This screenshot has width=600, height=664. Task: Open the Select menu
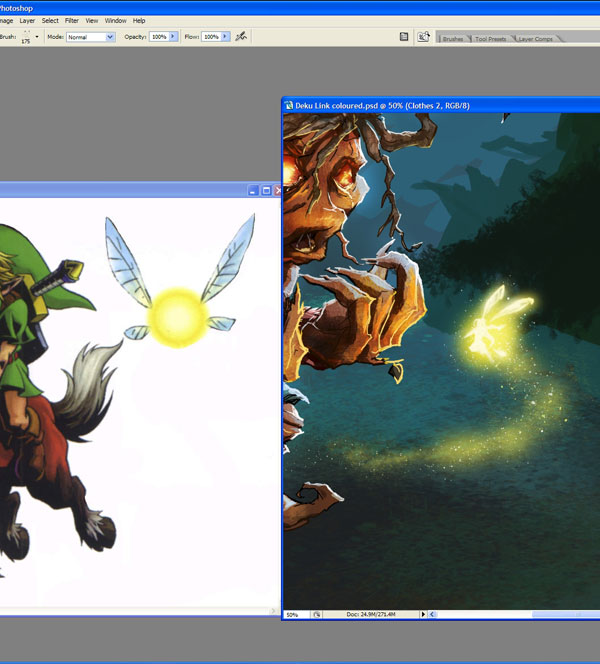(x=50, y=20)
